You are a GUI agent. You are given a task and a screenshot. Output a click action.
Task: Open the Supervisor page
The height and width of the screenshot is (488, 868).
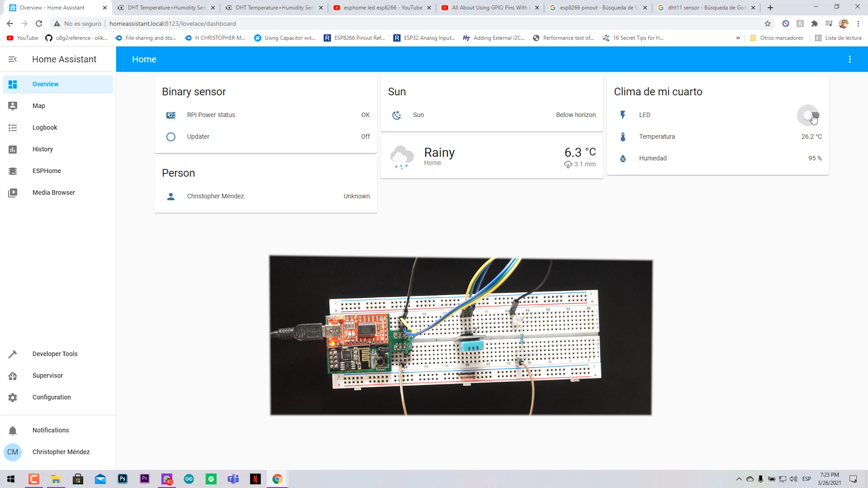(x=58, y=375)
